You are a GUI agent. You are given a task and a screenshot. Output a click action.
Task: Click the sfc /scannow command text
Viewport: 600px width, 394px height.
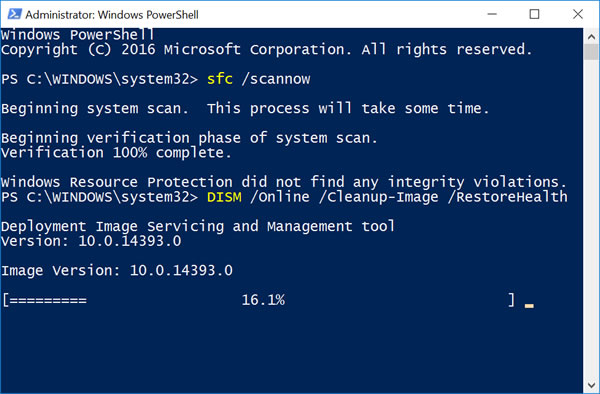[x=258, y=79]
